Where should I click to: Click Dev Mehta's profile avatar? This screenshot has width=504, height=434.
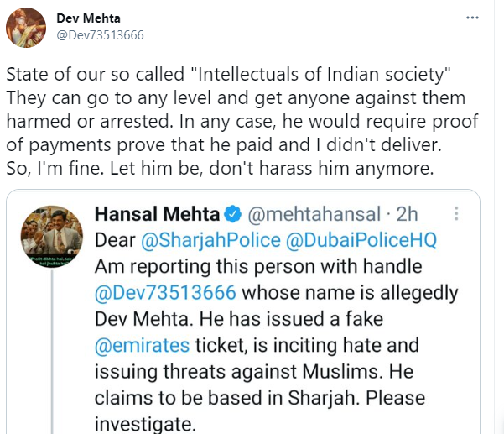pos(27,26)
